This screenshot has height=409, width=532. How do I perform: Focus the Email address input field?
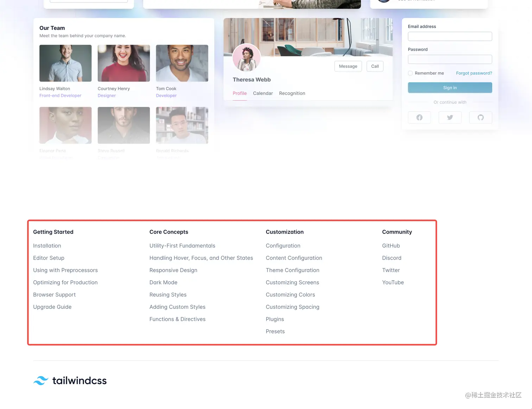(x=450, y=36)
